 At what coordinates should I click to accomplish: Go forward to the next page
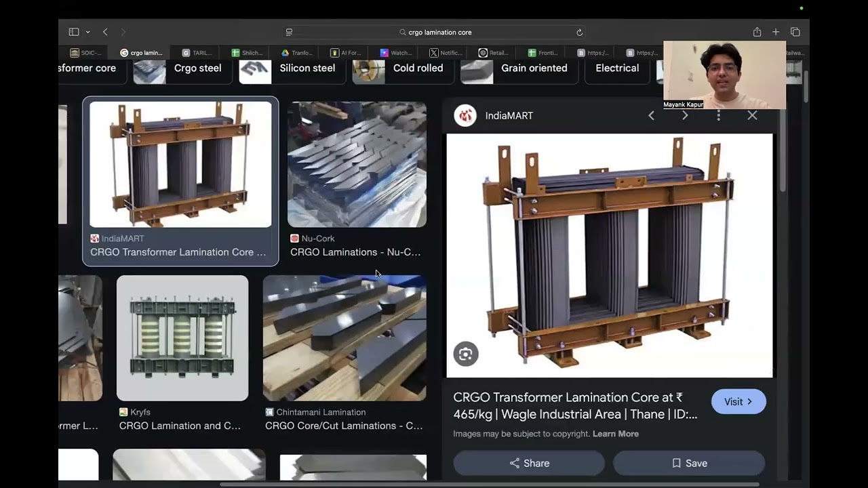tap(123, 32)
